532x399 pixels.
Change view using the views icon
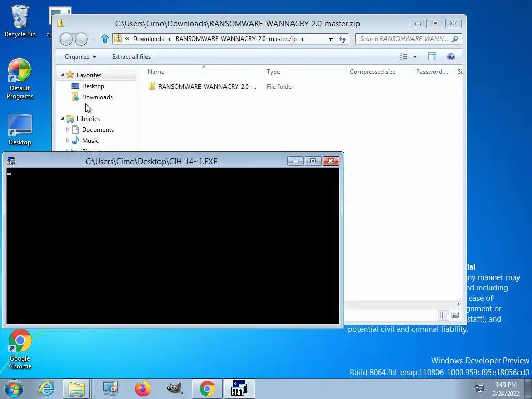click(x=403, y=57)
